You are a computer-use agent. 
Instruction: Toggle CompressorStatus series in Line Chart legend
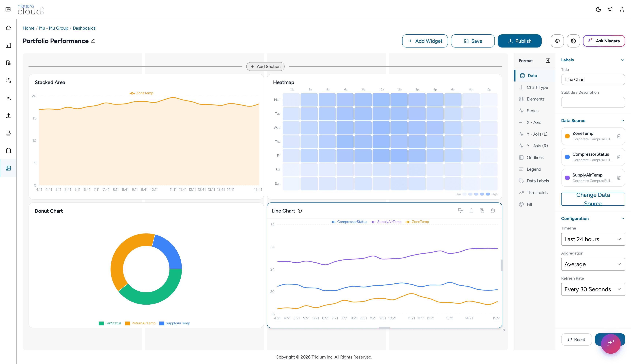click(x=349, y=222)
